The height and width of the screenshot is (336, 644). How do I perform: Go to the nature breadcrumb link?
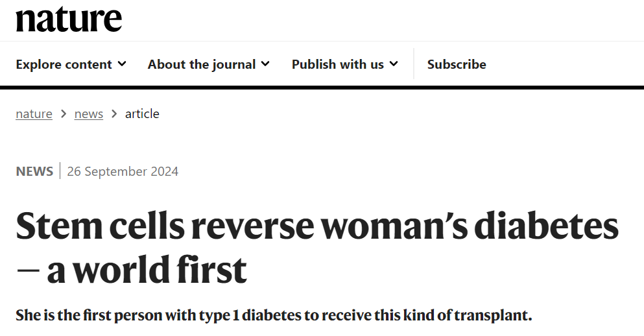point(34,114)
